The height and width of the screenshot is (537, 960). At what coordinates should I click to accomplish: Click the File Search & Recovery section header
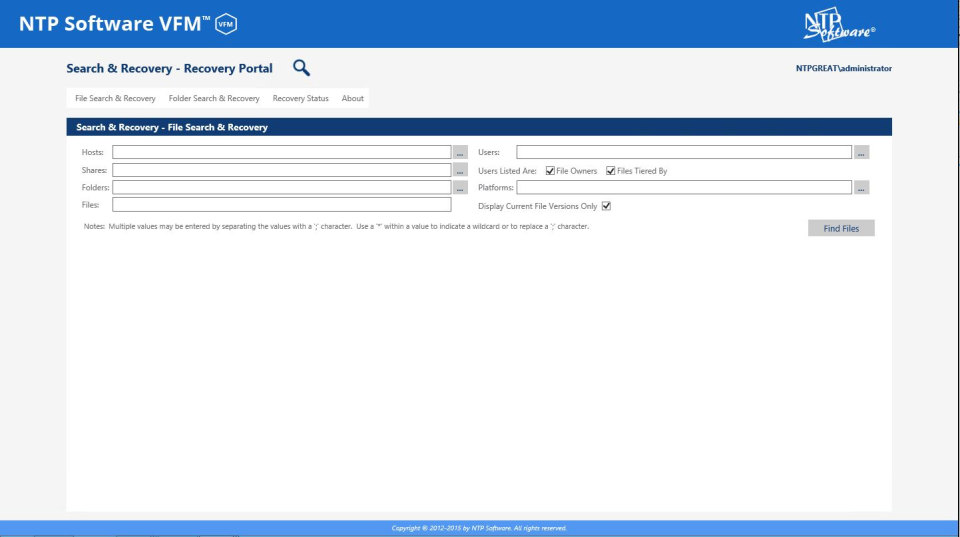479,127
